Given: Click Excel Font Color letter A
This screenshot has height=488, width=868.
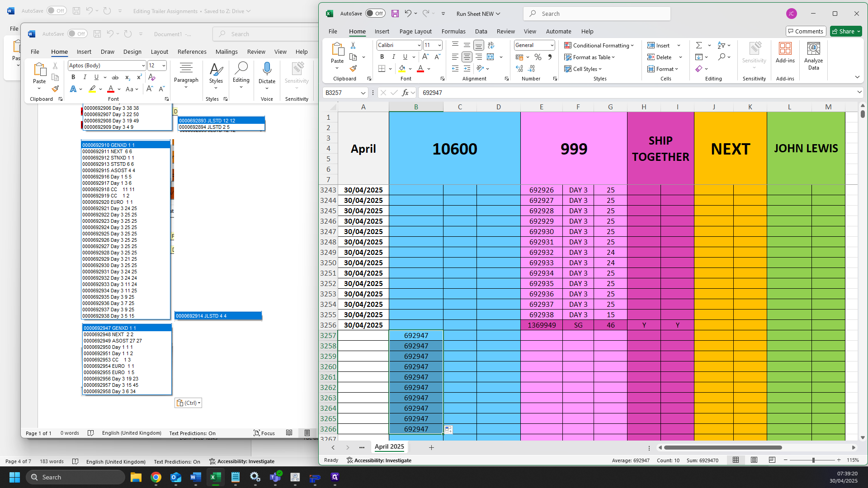Looking at the screenshot, I should 420,69.
